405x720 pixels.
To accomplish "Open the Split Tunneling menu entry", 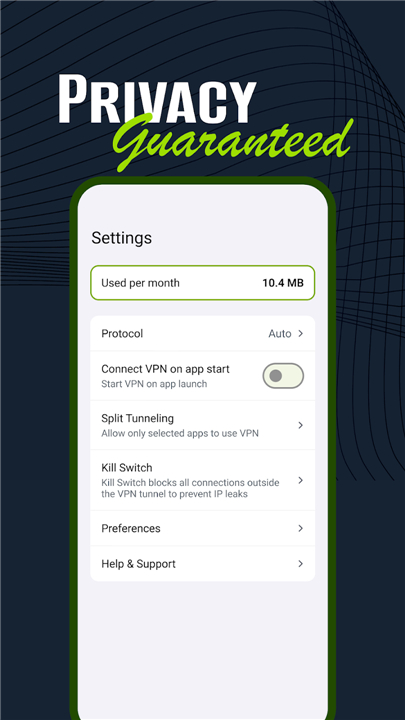I will click(x=138, y=418).
